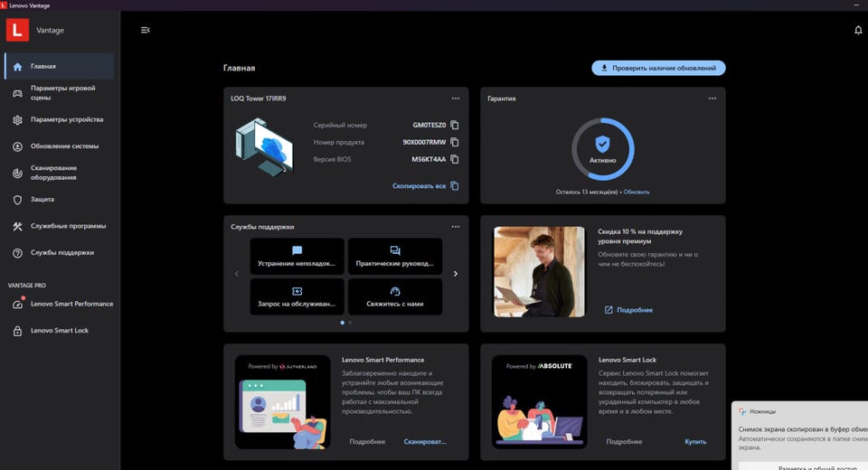Open Сканирование оборудования page
This screenshot has height=470, width=868.
click(60, 173)
